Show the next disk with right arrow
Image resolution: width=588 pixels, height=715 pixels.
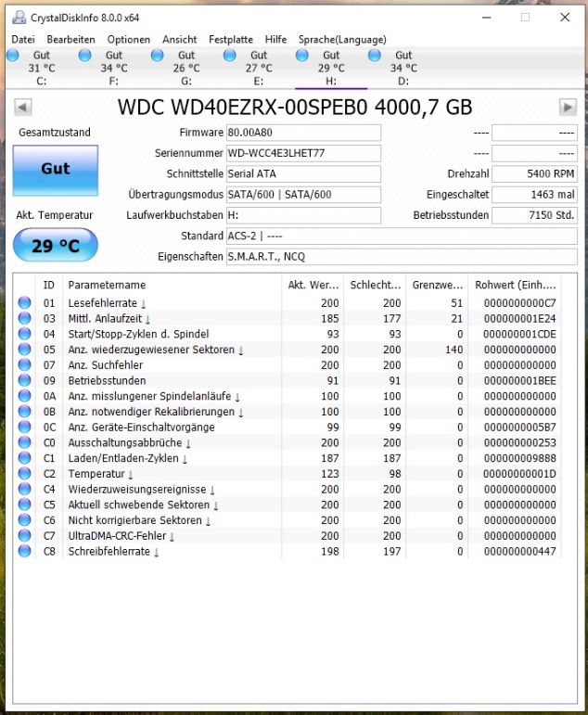[x=568, y=108]
